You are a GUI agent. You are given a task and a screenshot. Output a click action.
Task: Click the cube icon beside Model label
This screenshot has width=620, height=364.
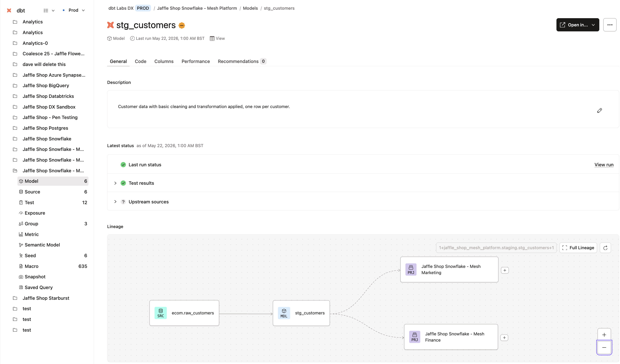(x=109, y=38)
